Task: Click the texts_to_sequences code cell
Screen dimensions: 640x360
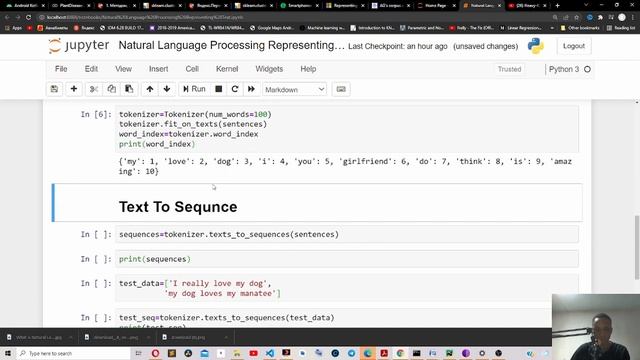Action: coord(347,234)
